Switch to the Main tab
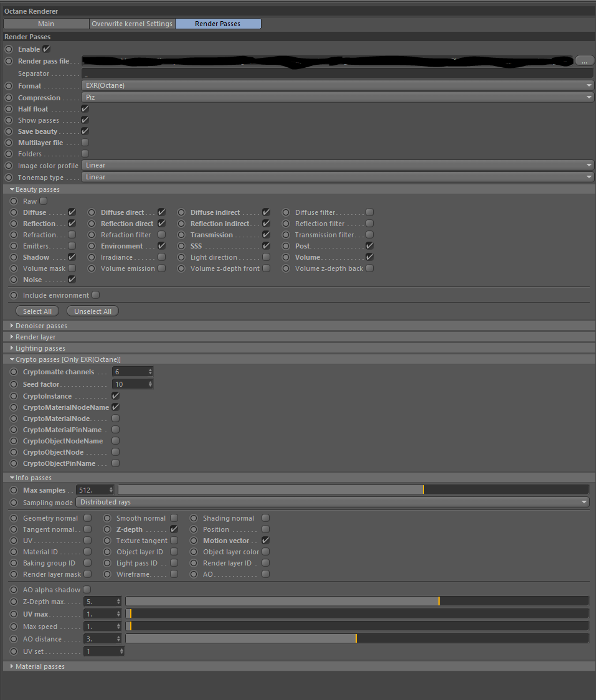The width and height of the screenshot is (596, 700). (x=46, y=24)
